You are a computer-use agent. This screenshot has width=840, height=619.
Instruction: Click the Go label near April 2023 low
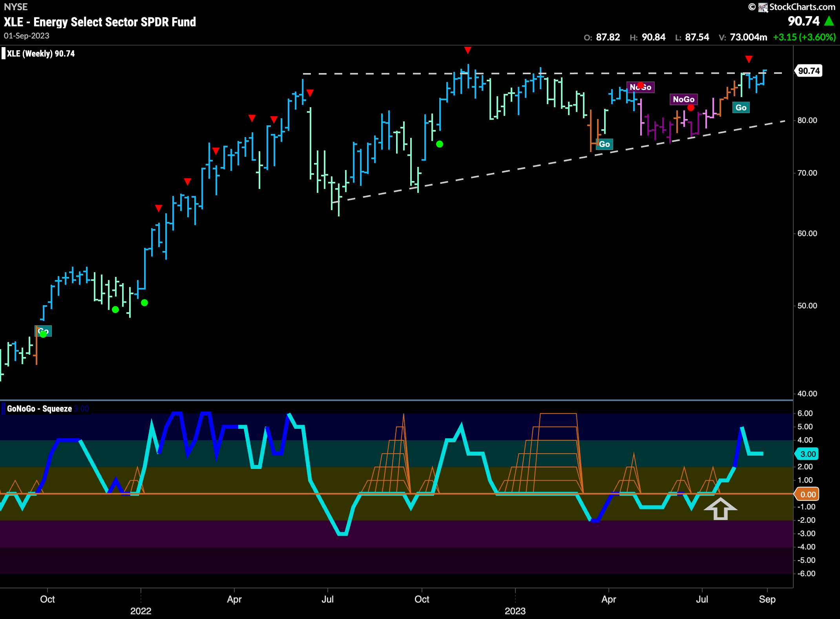pyautogui.click(x=604, y=144)
